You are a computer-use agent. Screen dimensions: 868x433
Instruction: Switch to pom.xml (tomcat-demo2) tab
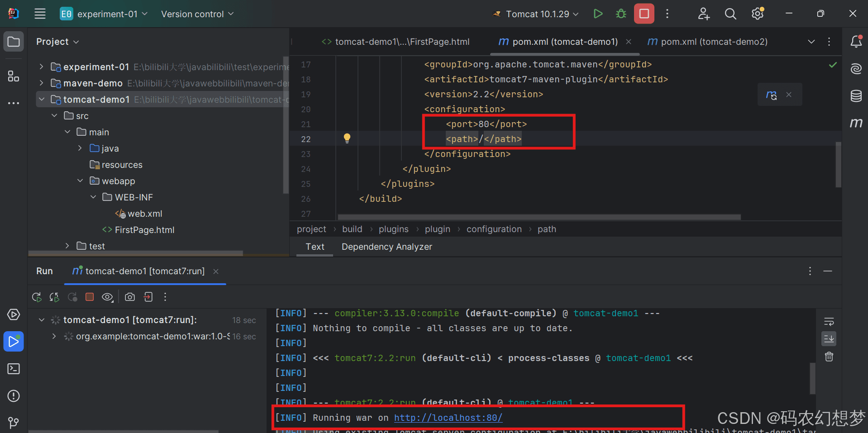(x=714, y=42)
